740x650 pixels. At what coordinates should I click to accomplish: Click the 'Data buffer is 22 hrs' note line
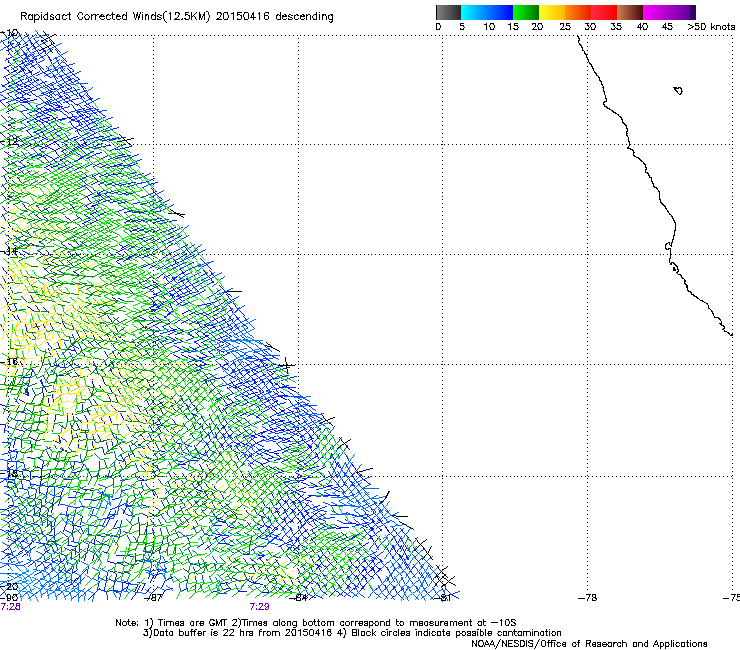click(x=238, y=633)
